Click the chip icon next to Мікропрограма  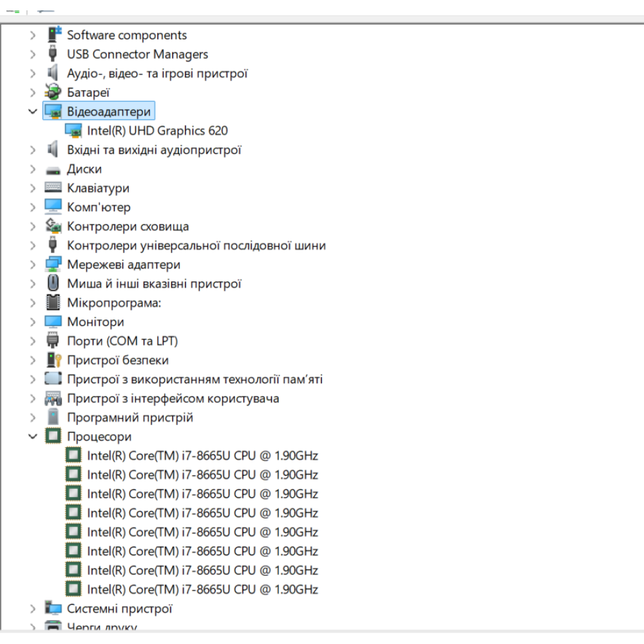[53, 303]
